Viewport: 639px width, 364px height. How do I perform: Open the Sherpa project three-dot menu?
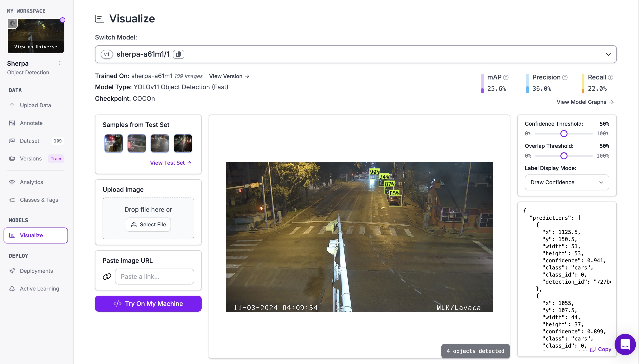pyautogui.click(x=60, y=63)
